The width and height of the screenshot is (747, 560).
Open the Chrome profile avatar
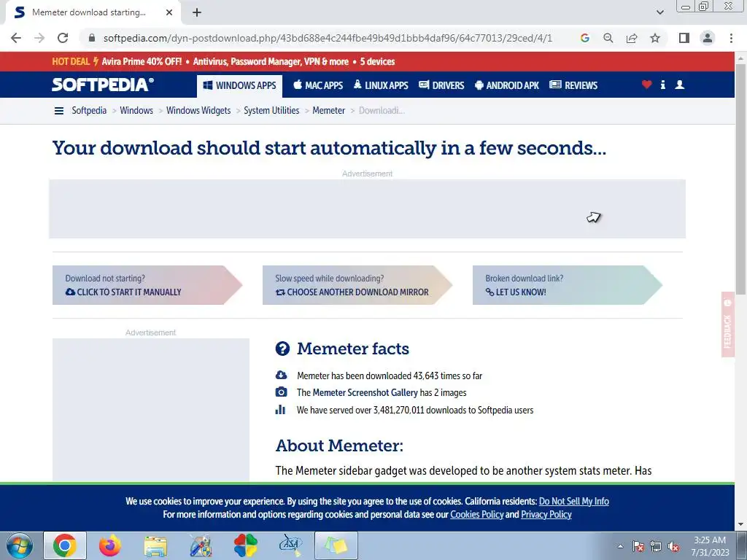(x=708, y=38)
